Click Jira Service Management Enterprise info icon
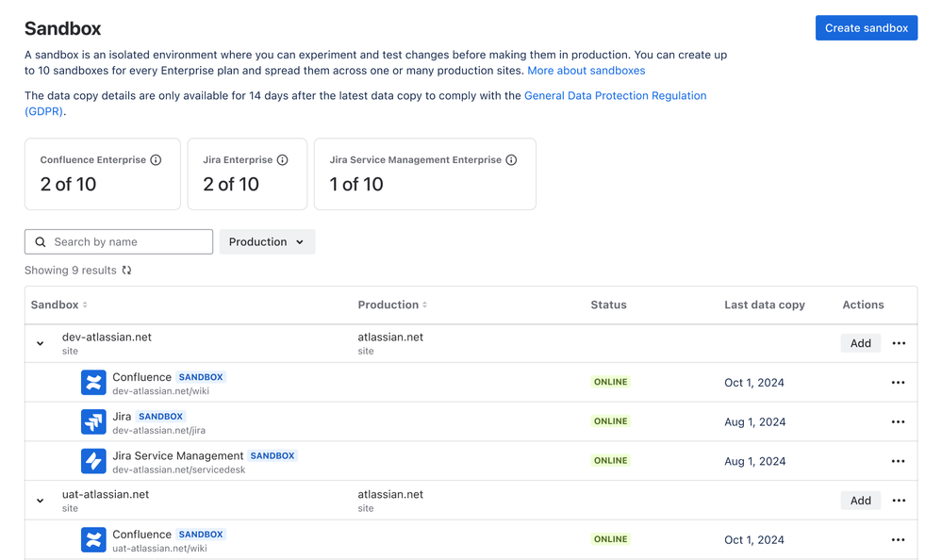942x560 pixels. [x=511, y=160]
